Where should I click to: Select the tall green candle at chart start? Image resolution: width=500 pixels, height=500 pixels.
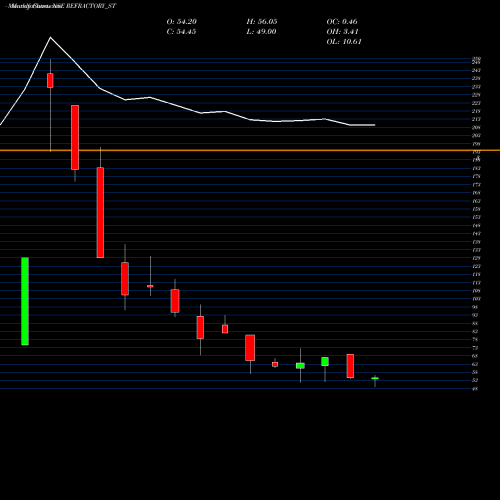point(25,301)
